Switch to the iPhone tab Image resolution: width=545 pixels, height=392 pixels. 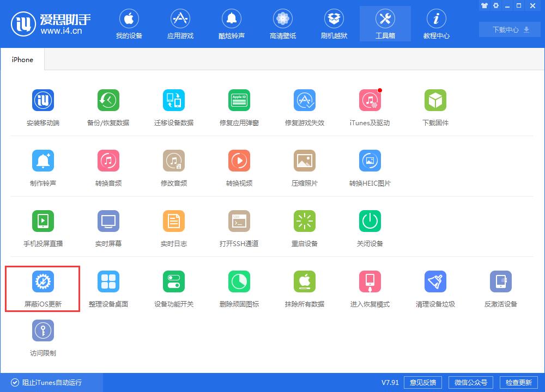click(22, 58)
